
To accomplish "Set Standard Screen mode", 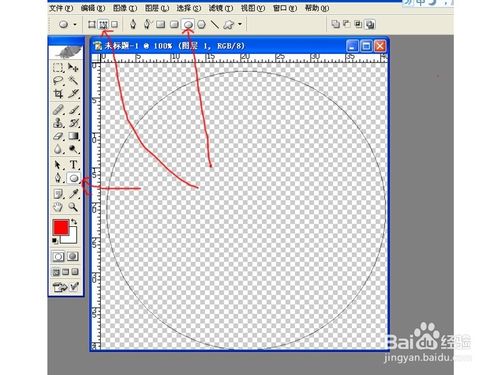I will click(56, 272).
